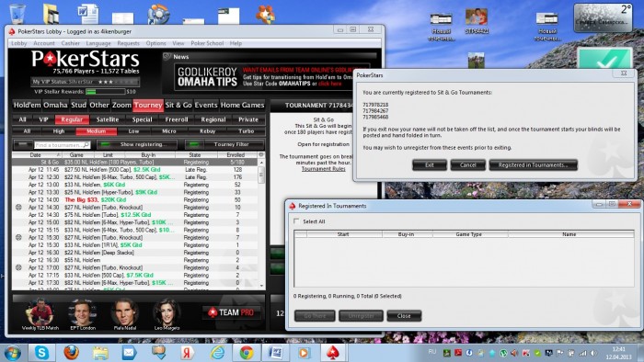Viewport: 644px width, 362px height.
Task: Open the green checkmark desktop gadget
Action: click(x=604, y=59)
